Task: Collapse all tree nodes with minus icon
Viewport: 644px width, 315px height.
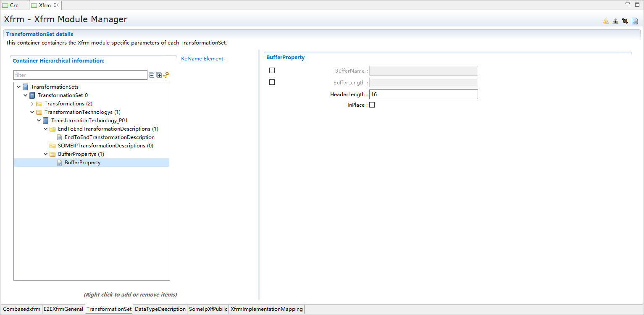Action: pyautogui.click(x=152, y=75)
